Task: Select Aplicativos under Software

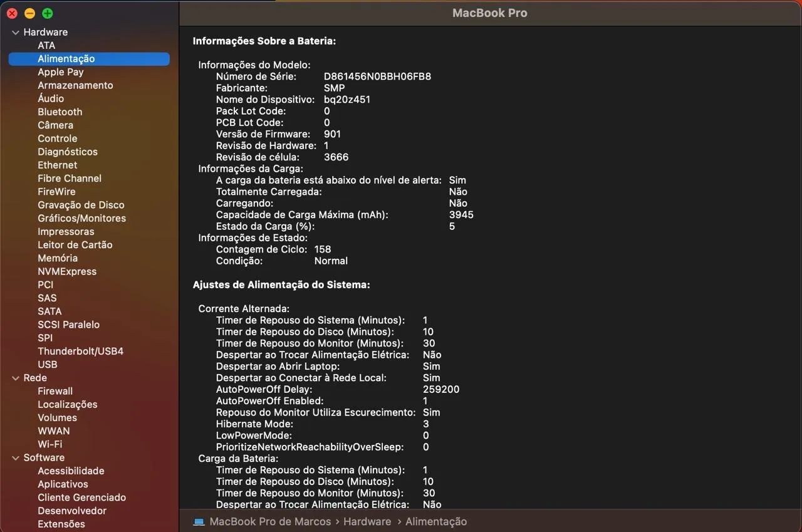Action: [63, 484]
